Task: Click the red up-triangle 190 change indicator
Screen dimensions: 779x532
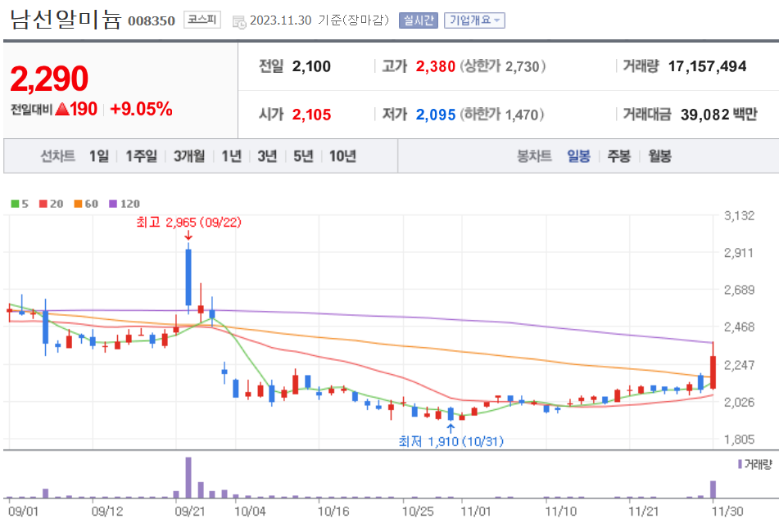Action: [76, 109]
